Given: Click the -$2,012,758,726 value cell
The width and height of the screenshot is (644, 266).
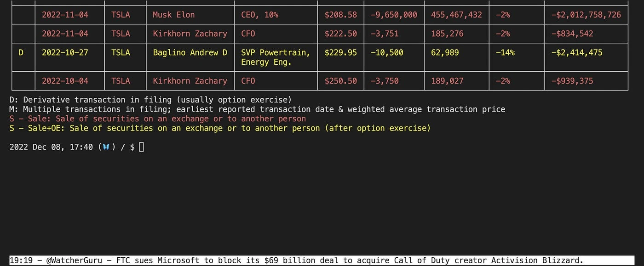Looking at the screenshot, I should pyautogui.click(x=586, y=15).
